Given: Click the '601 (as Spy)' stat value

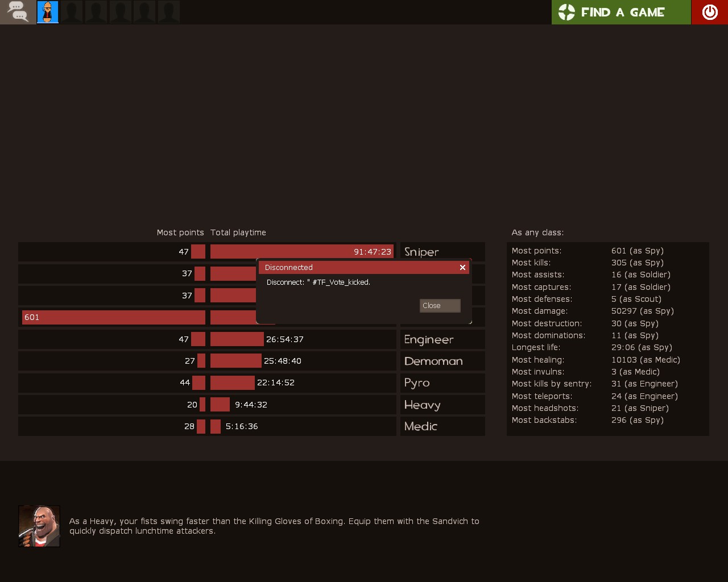Looking at the screenshot, I should pos(638,251).
